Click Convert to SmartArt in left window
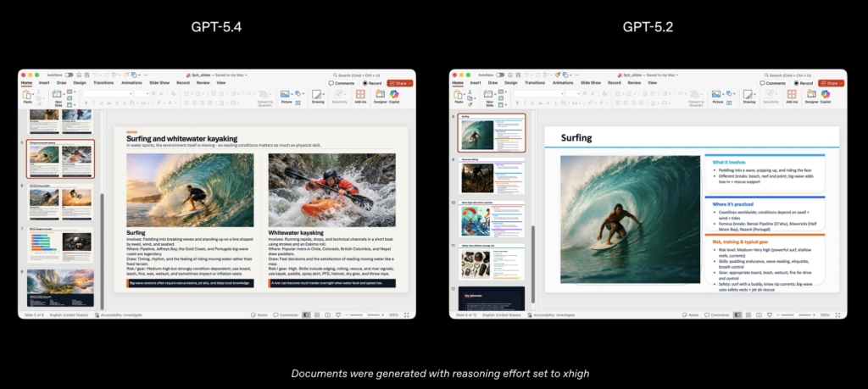The width and height of the screenshot is (868, 389). (264, 101)
